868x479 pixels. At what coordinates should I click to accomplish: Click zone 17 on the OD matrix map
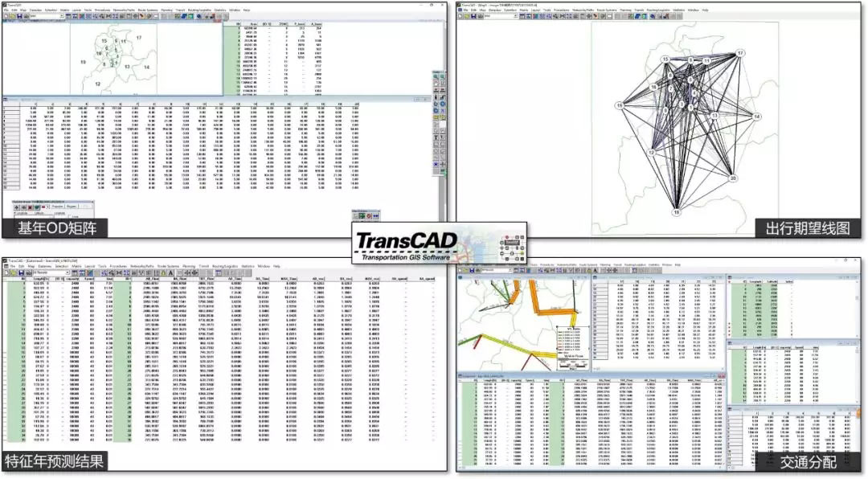coord(139,38)
